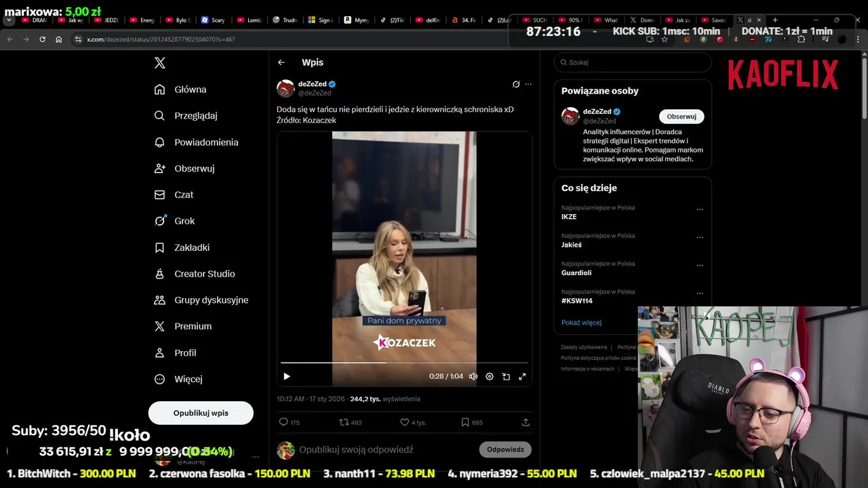Open options for IKZE trend
Viewport: 868px width, 488px height.
tap(700, 209)
